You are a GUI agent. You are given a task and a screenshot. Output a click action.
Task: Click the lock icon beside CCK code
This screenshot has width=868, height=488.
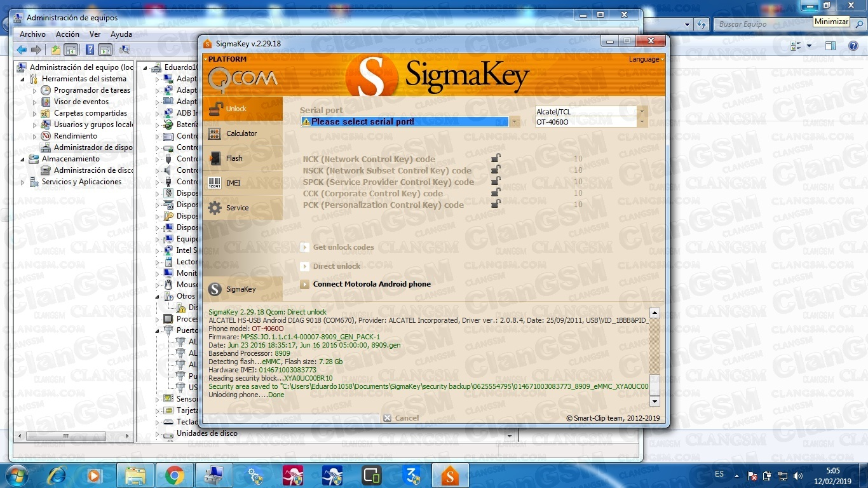[x=496, y=193]
